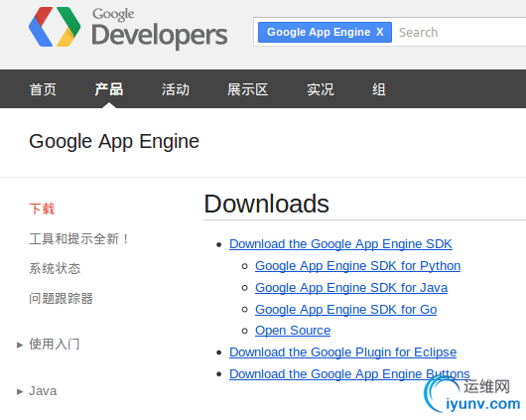Open the Open Source link
The height and width of the screenshot is (420, 526).
293,331
